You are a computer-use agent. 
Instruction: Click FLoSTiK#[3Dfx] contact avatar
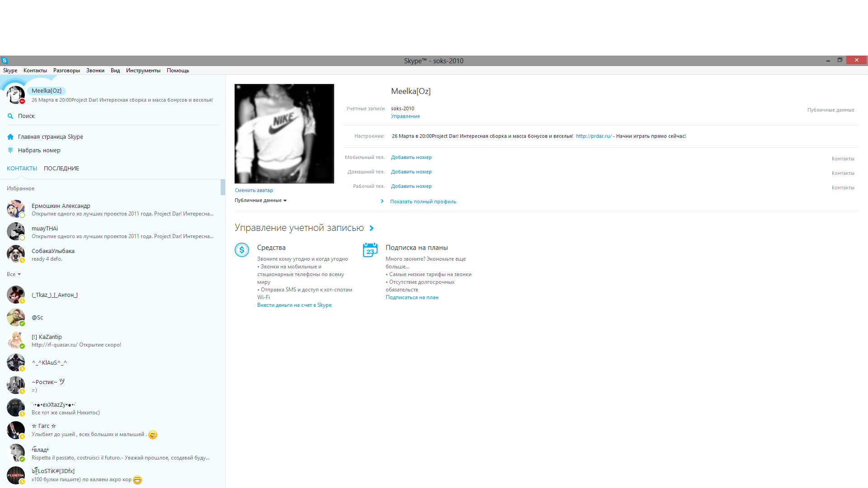(16, 475)
